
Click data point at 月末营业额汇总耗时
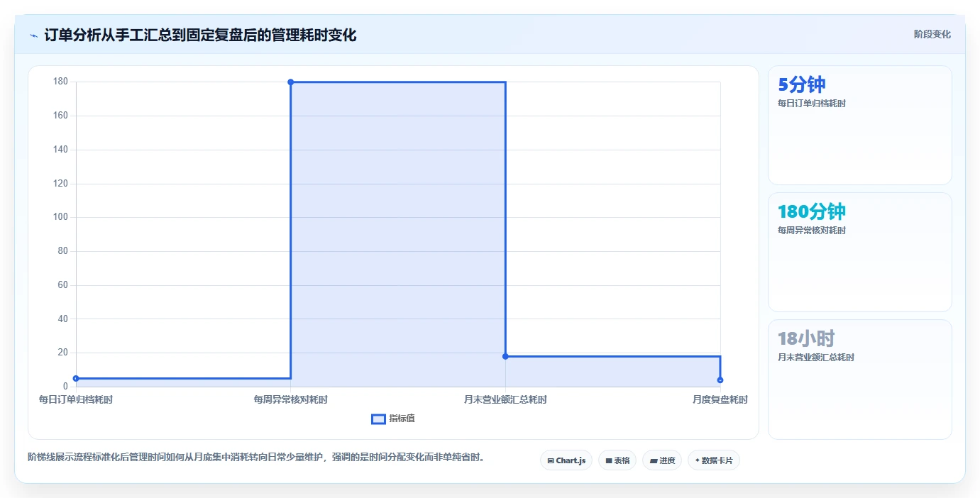505,356
